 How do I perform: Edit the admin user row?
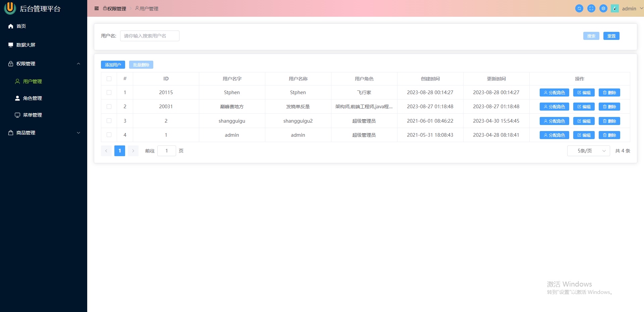click(x=584, y=135)
